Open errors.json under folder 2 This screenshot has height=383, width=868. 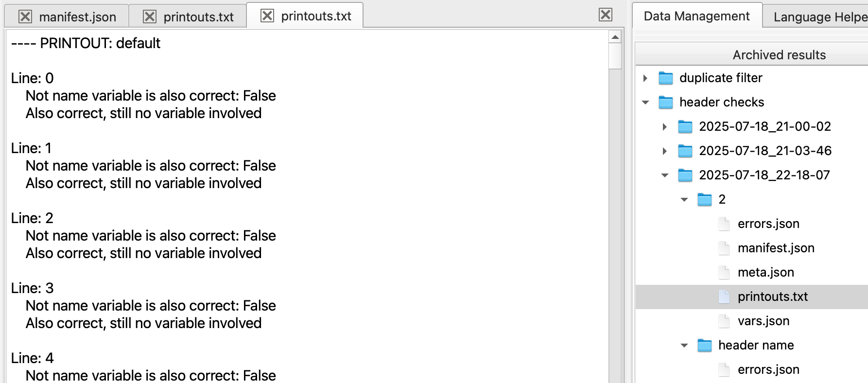[x=768, y=224]
